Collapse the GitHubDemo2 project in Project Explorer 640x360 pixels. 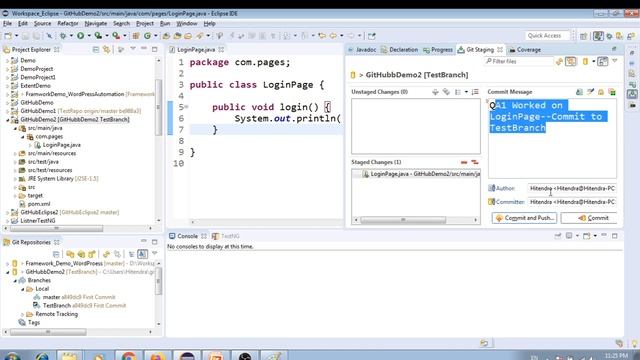tap(7, 120)
